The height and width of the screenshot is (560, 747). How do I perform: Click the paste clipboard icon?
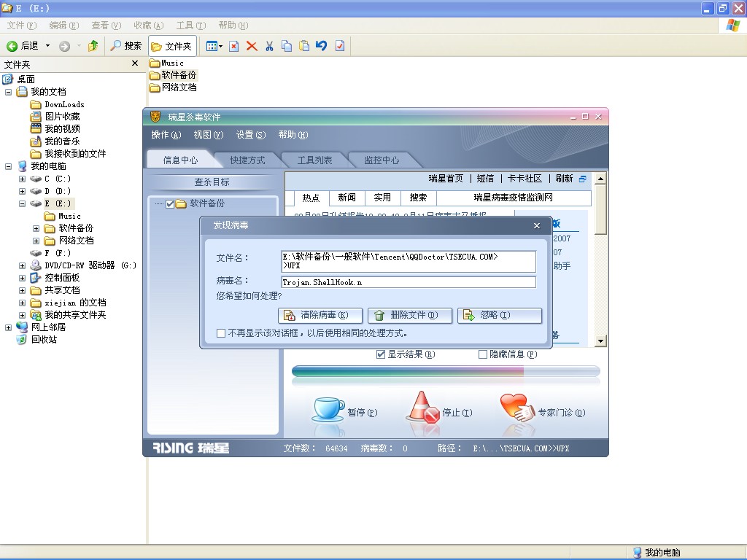pos(304,46)
